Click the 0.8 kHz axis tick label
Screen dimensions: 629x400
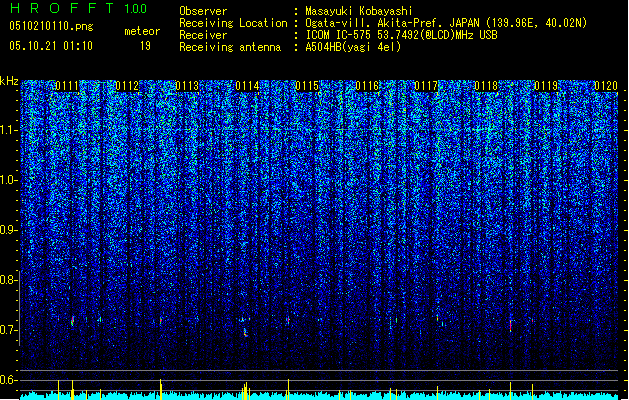[9, 280]
